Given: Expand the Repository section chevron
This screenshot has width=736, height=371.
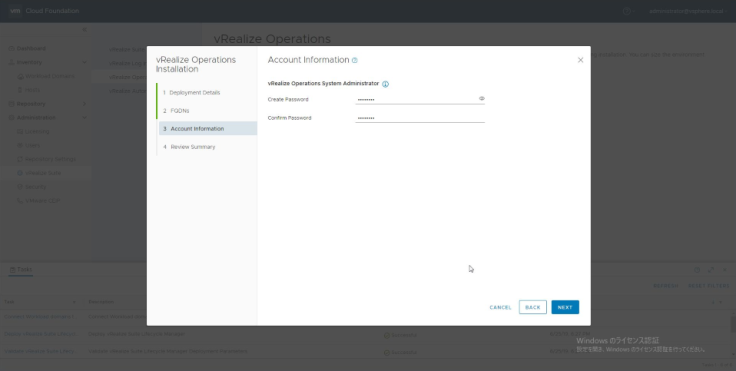Looking at the screenshot, I should coord(84,104).
